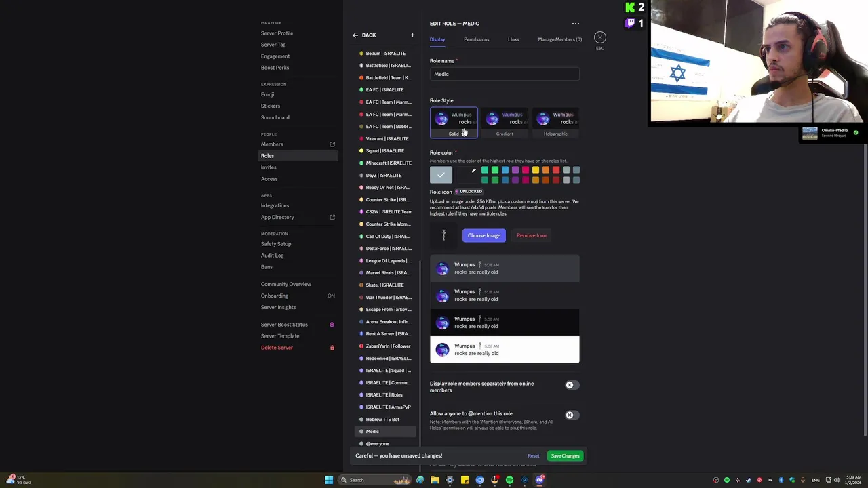This screenshot has width=868, height=488.
Task: Open the Integrations page
Action: click(x=275, y=205)
